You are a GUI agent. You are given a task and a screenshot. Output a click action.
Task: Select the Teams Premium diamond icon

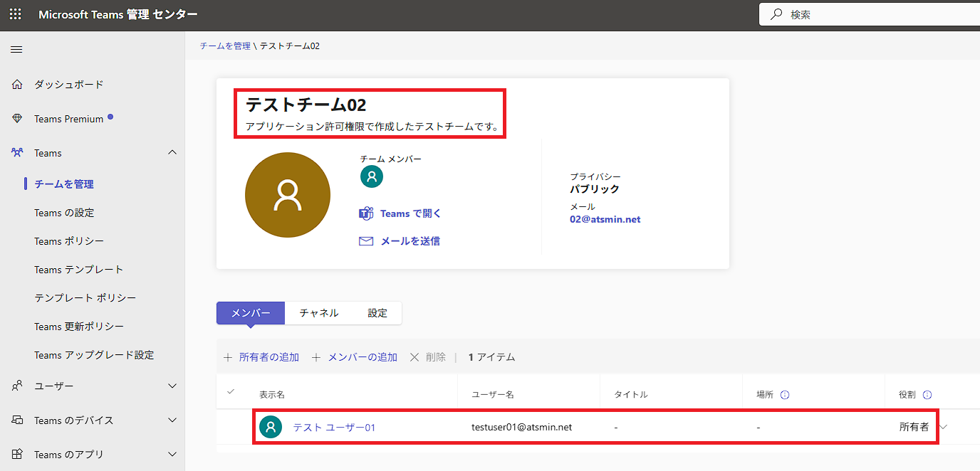pyautogui.click(x=16, y=118)
